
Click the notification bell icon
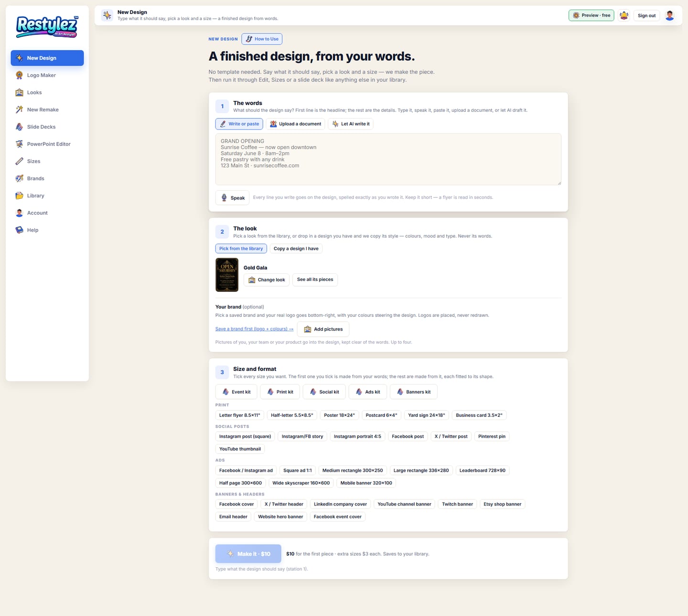(623, 15)
